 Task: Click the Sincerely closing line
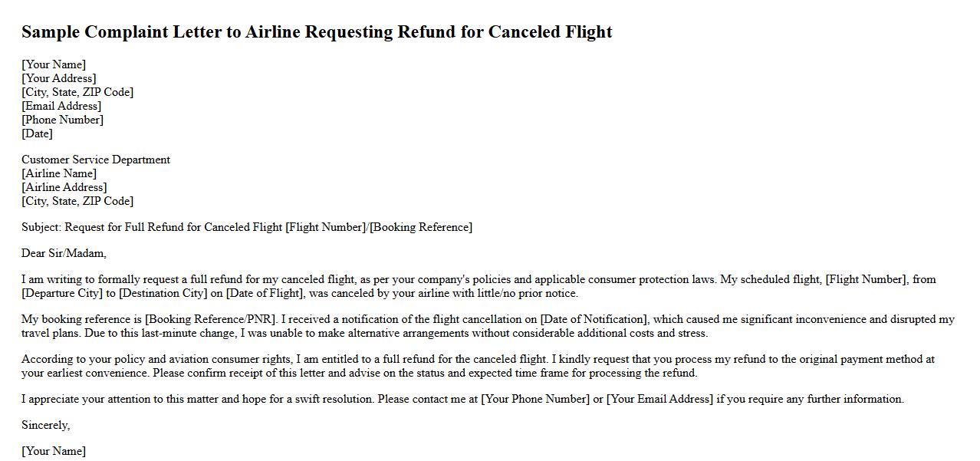pos(45,425)
